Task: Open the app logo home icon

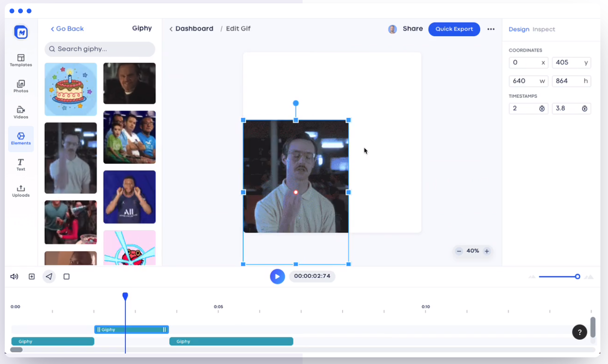Action: (x=21, y=32)
